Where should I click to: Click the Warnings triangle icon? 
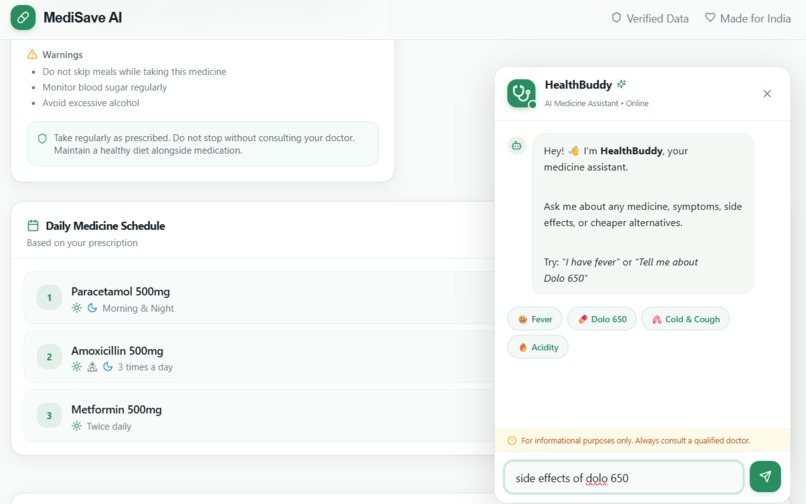click(x=32, y=55)
